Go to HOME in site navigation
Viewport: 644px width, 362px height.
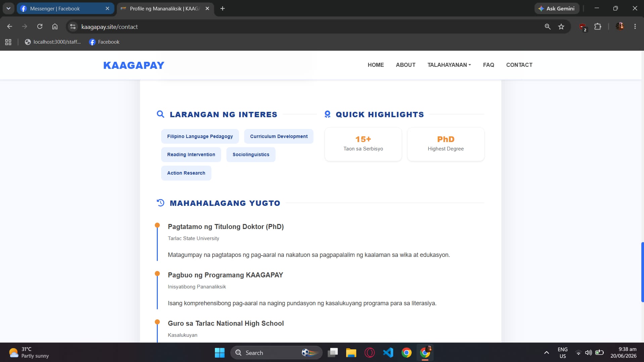click(x=375, y=65)
